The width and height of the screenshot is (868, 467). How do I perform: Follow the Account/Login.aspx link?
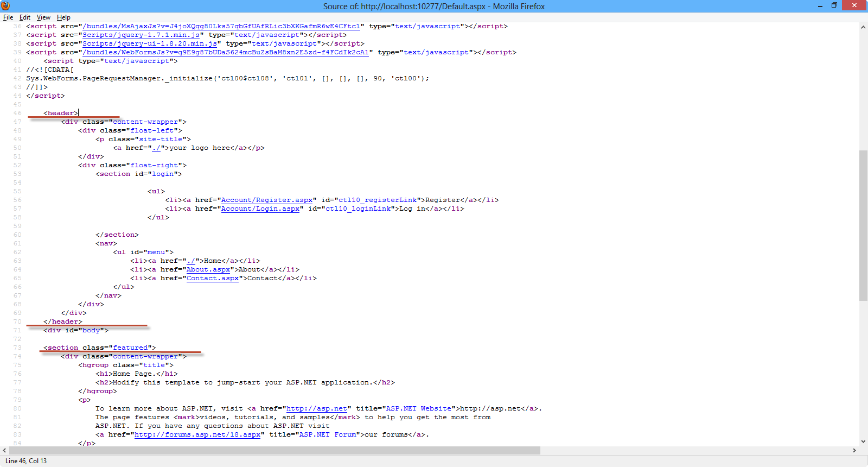click(260, 209)
